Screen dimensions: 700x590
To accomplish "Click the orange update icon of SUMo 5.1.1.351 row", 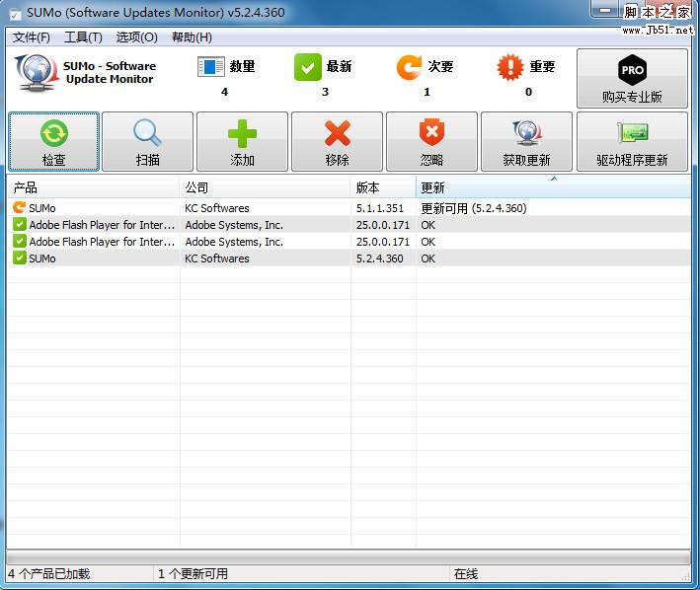I will (x=19, y=207).
